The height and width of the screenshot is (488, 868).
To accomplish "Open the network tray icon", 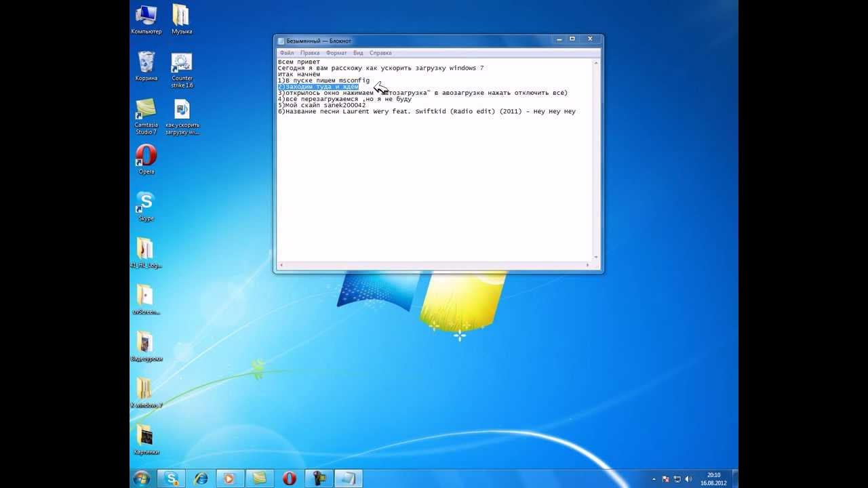I will [677, 479].
